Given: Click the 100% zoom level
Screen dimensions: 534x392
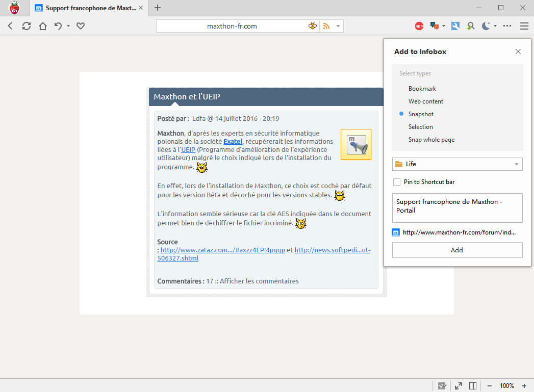Looking at the screenshot, I should 507,386.
